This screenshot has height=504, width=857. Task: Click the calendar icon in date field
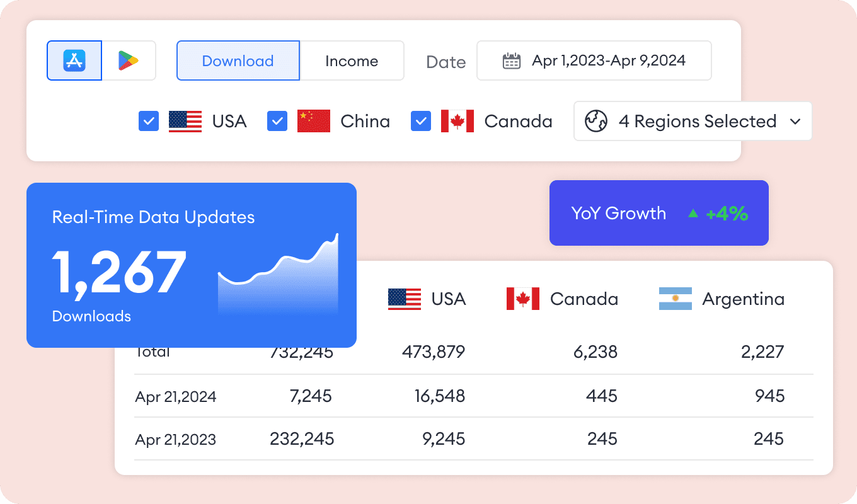pyautogui.click(x=511, y=60)
